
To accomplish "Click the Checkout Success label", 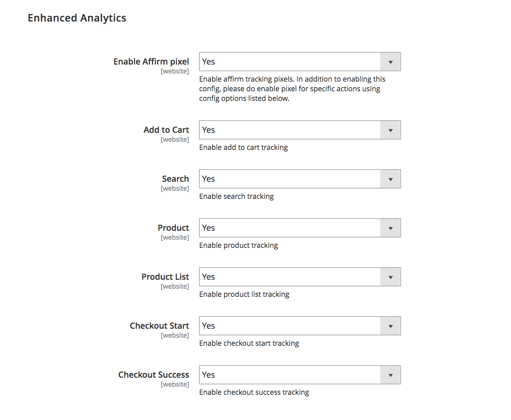I will pos(154,375).
